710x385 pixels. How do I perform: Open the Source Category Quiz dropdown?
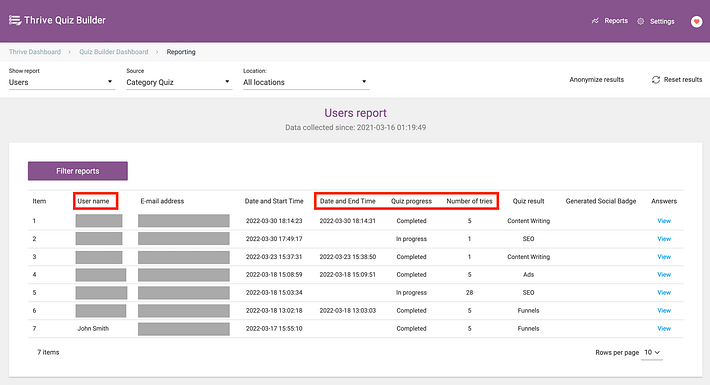pyautogui.click(x=179, y=82)
